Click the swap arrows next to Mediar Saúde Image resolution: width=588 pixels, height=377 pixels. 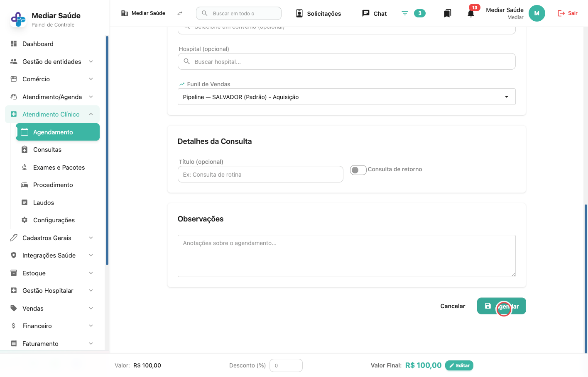coord(180,13)
